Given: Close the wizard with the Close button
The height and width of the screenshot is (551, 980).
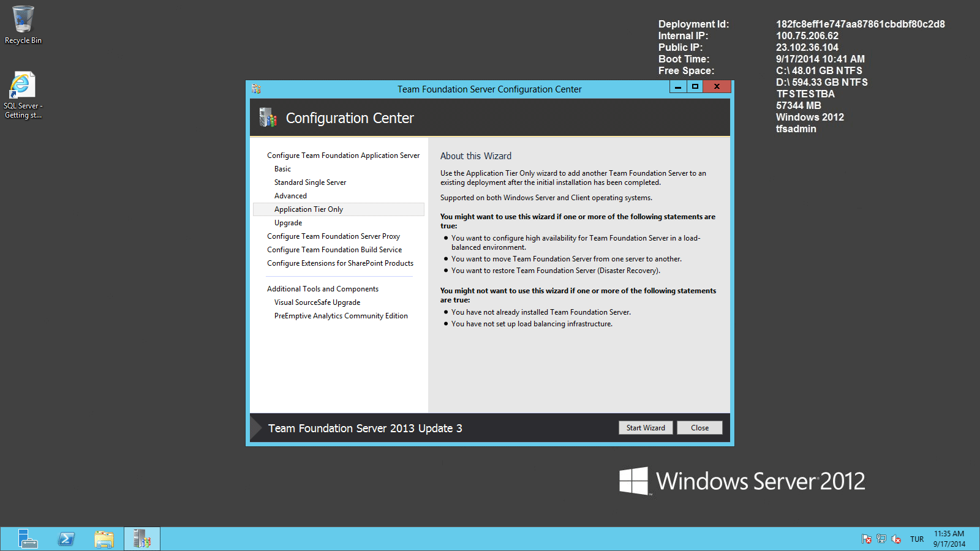Looking at the screenshot, I should pos(699,427).
